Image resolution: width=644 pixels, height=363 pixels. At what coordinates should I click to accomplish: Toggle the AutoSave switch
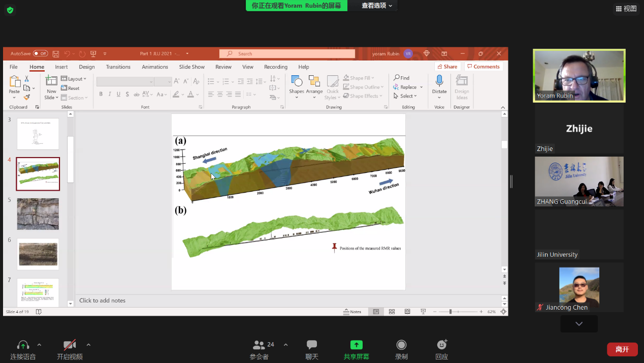(x=40, y=53)
